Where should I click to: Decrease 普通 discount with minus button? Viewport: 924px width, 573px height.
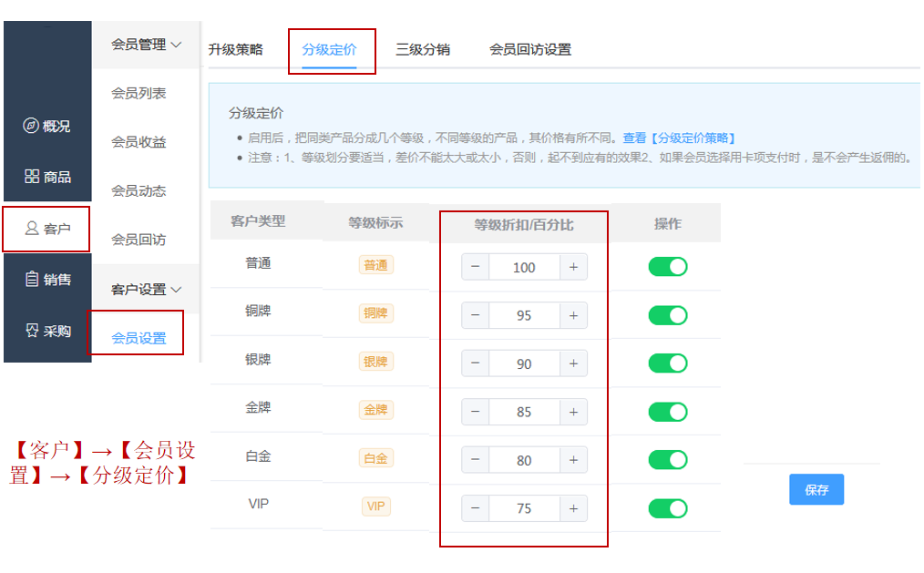click(x=475, y=267)
